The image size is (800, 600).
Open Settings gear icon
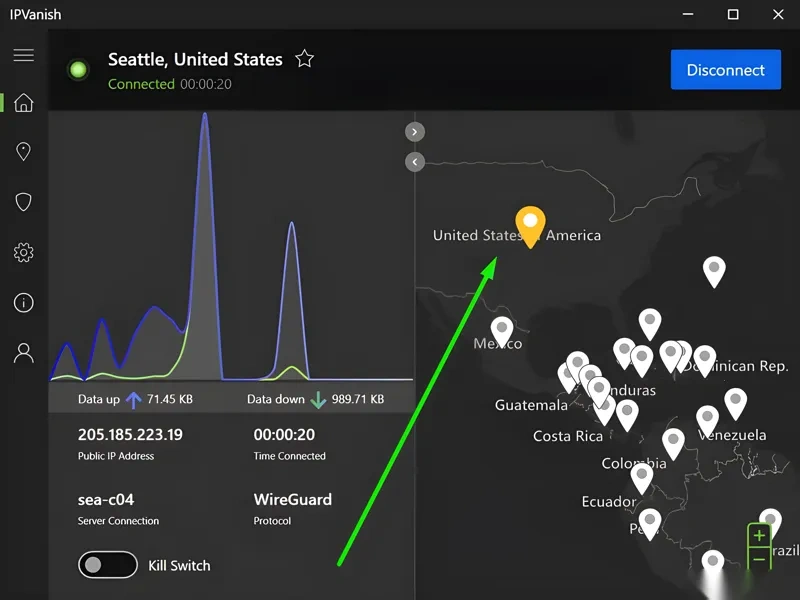click(23, 253)
